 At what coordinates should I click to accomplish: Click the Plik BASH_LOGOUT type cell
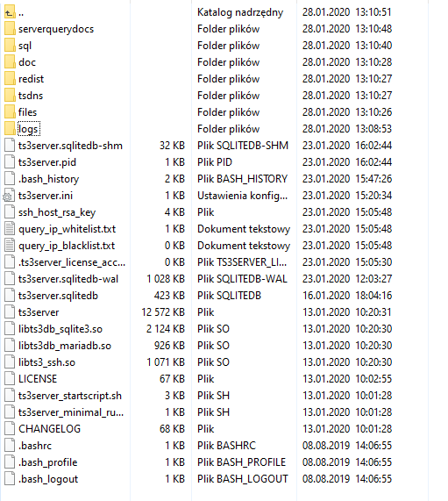pos(243,479)
